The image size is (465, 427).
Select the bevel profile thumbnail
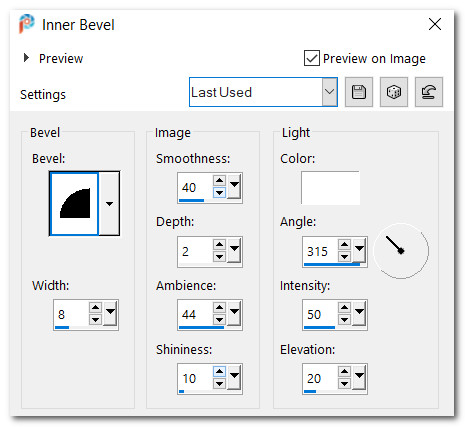coord(74,203)
